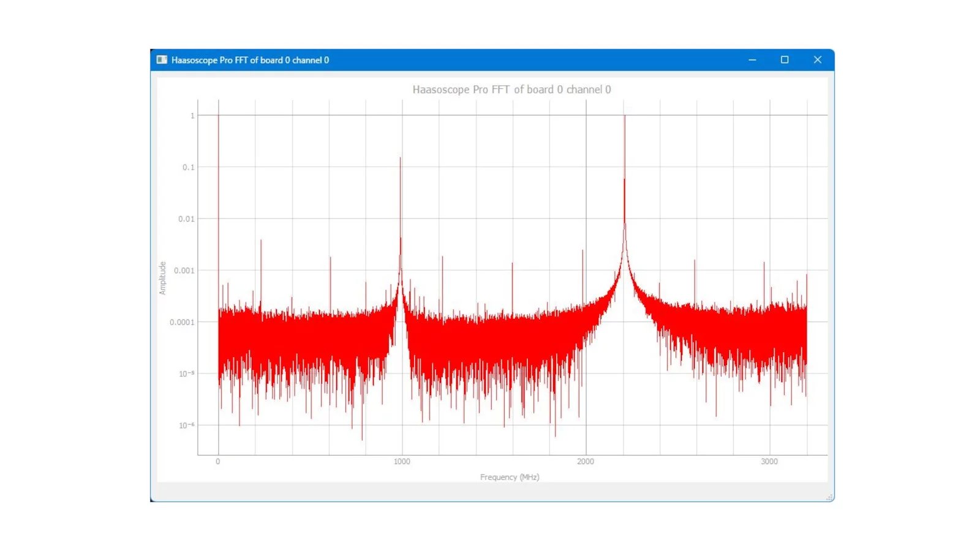Click the y-axis tick label '0.1'
Image resolution: width=980 pixels, height=551 pixels.
(189, 167)
